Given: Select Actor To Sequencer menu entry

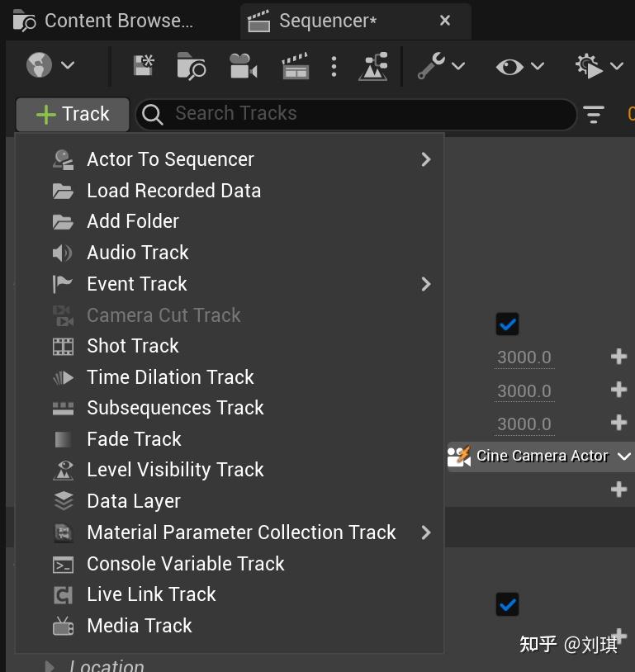Looking at the screenshot, I should [x=170, y=159].
